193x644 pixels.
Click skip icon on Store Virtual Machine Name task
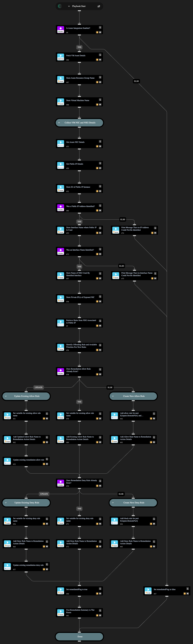[x=100, y=105]
